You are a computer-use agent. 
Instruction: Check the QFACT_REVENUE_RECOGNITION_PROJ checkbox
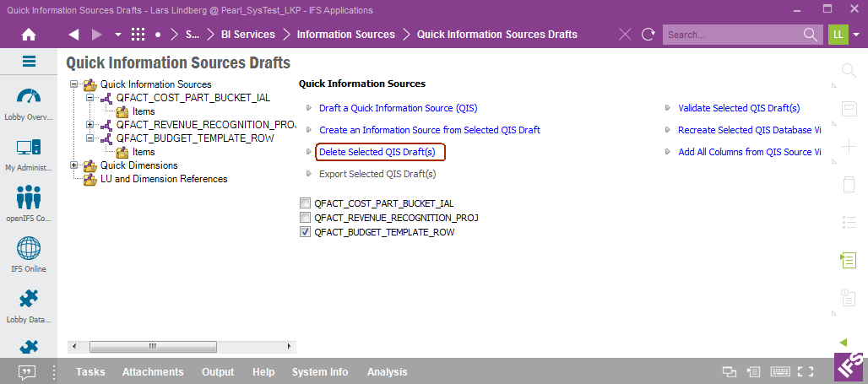(305, 218)
